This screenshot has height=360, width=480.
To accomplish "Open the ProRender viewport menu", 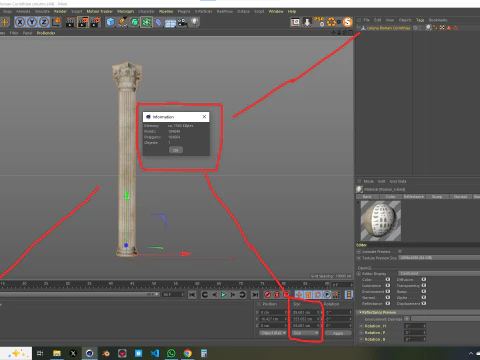I will (x=46, y=33).
